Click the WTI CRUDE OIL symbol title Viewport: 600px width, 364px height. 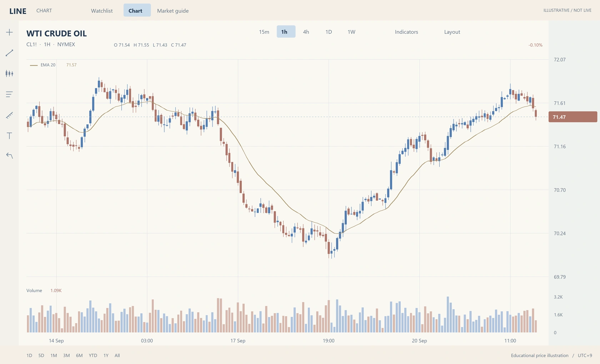point(56,34)
